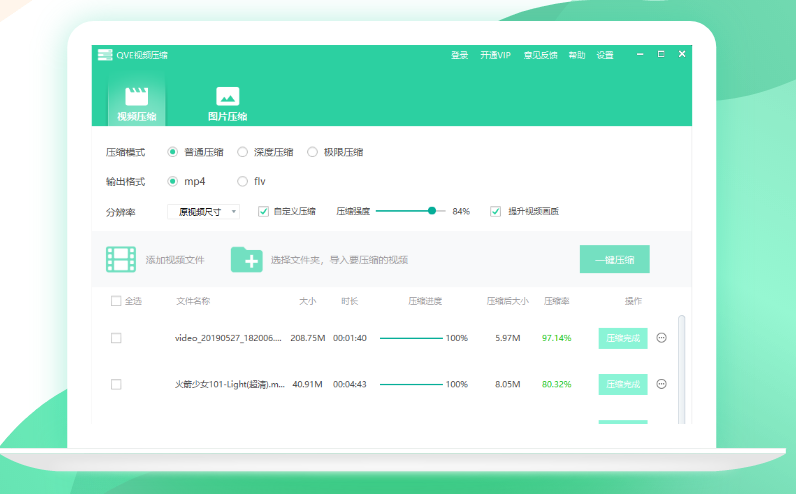Select the 深度压缩 radio button
The image size is (796, 494).
(x=243, y=152)
